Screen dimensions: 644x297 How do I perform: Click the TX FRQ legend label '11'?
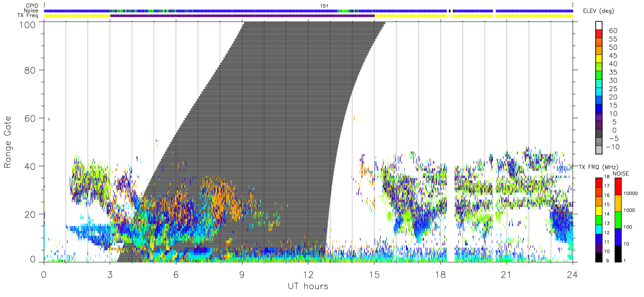tap(607, 242)
